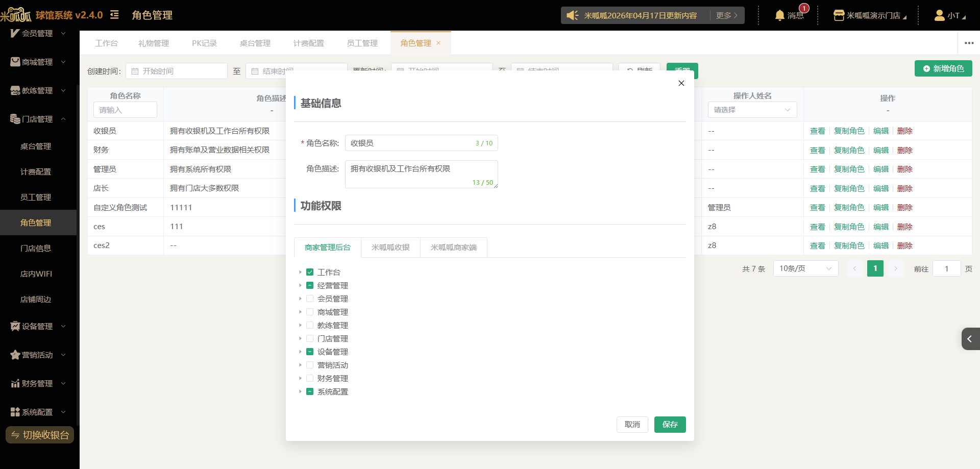
Task: Click the 保存 button in dialog
Action: tap(670, 425)
